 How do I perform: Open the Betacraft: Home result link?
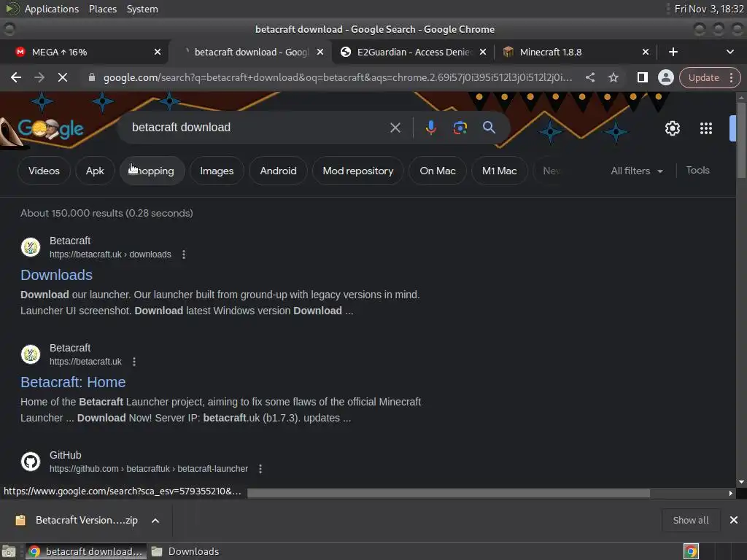[73, 382]
